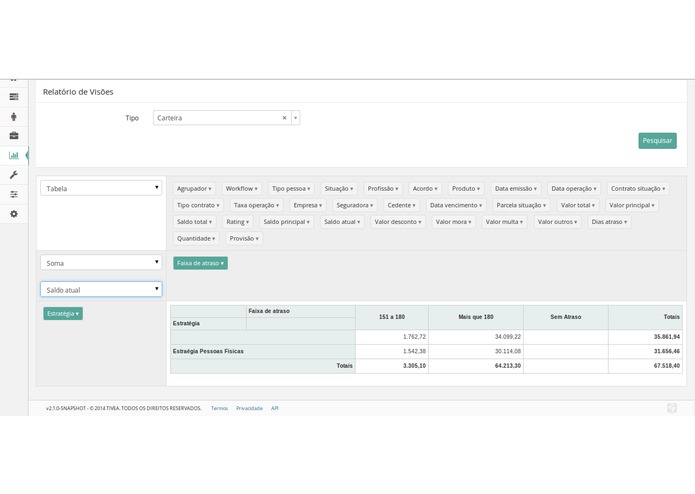The width and height of the screenshot is (695, 494).
Task: Click the API footer link
Action: pos(275,408)
